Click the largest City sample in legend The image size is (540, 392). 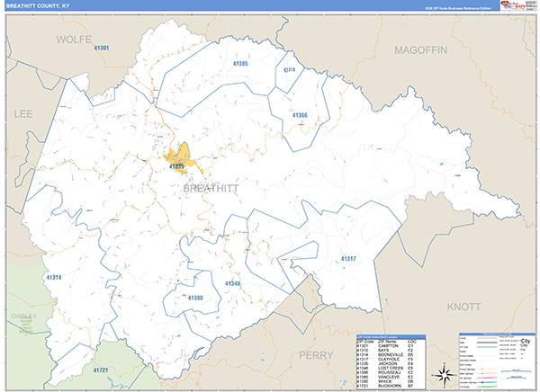click(526, 341)
